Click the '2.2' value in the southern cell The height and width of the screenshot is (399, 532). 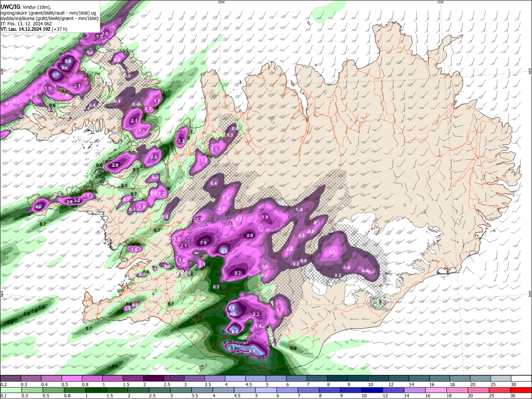click(x=256, y=314)
